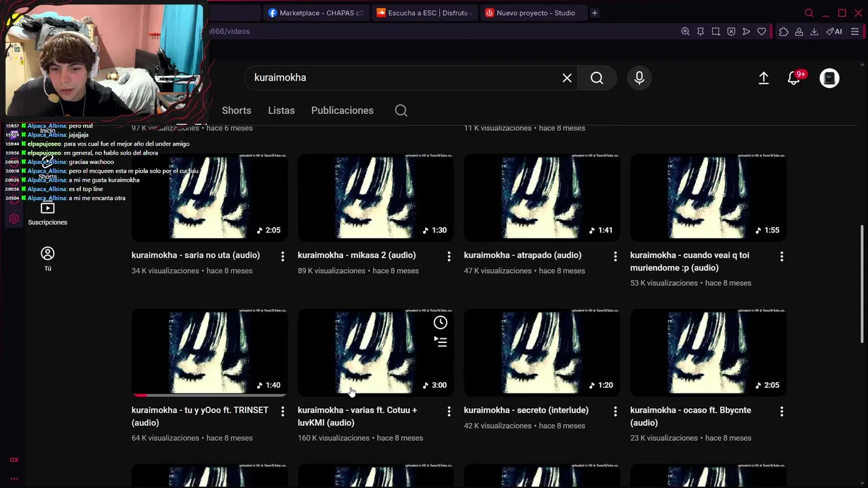Play the saria no uta thumbnail (2:05)

[x=210, y=197]
